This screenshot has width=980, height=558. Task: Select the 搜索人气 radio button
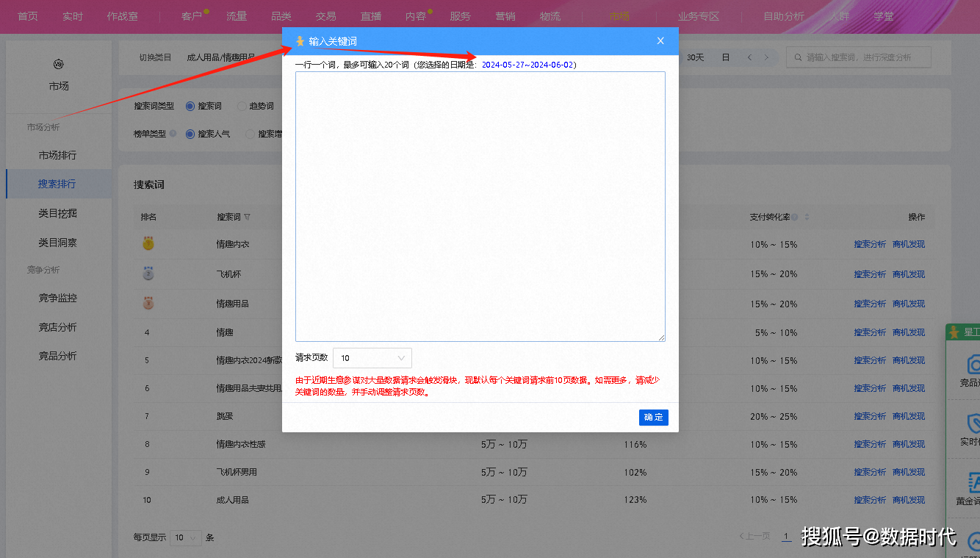(x=190, y=134)
